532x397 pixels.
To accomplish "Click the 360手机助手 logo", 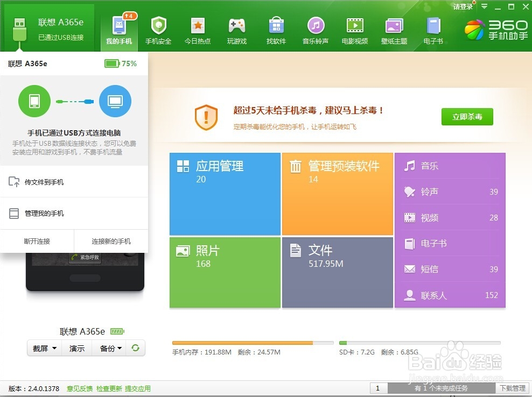I will click(x=496, y=30).
